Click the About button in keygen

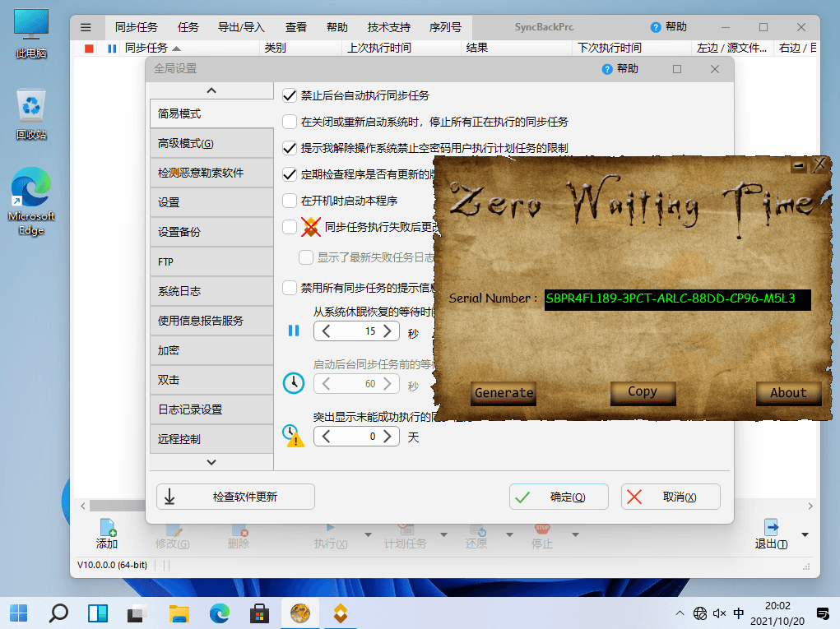788,393
